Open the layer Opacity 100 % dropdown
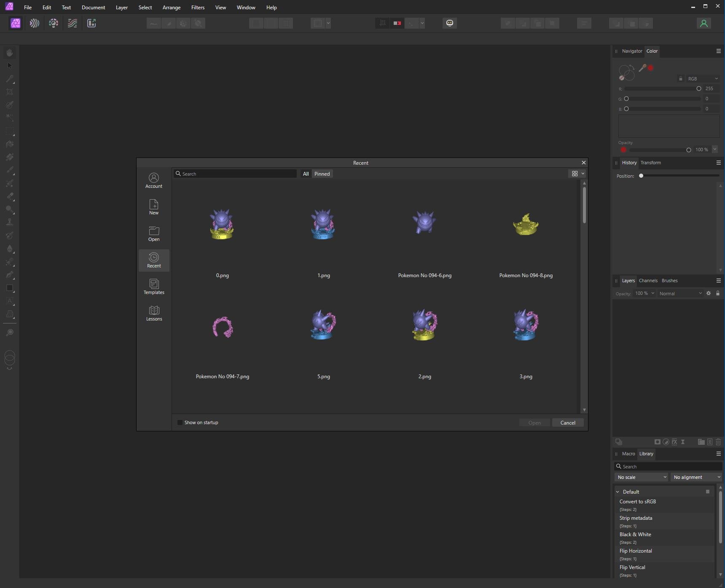The image size is (725, 588). tap(644, 293)
